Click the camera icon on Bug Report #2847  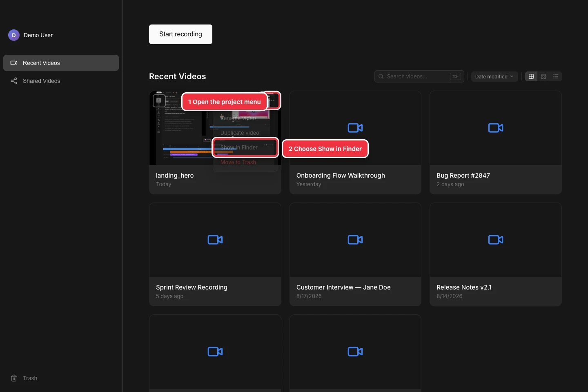click(496, 128)
